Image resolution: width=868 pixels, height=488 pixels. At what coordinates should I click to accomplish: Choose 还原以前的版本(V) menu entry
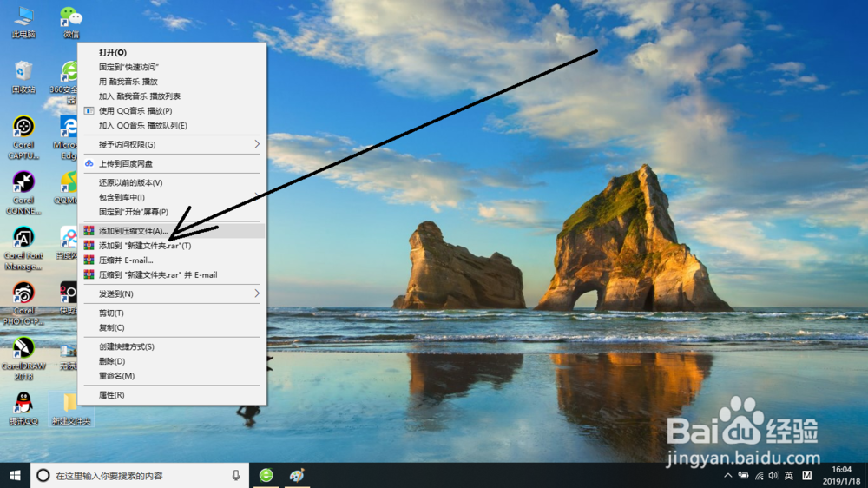172,182
